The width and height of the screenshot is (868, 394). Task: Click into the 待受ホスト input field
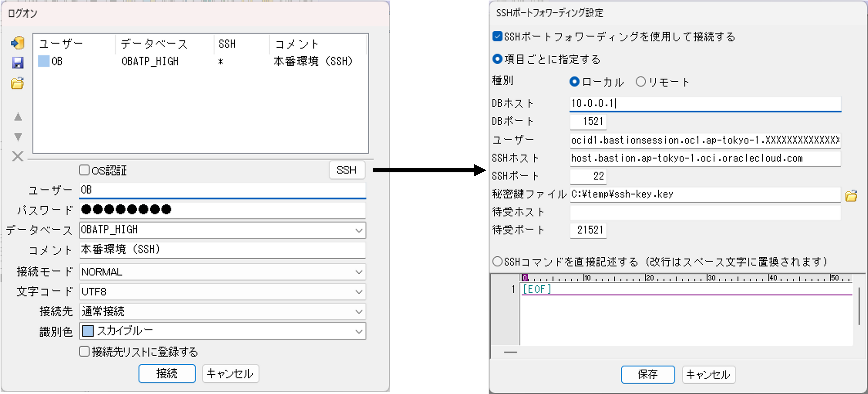click(x=705, y=212)
